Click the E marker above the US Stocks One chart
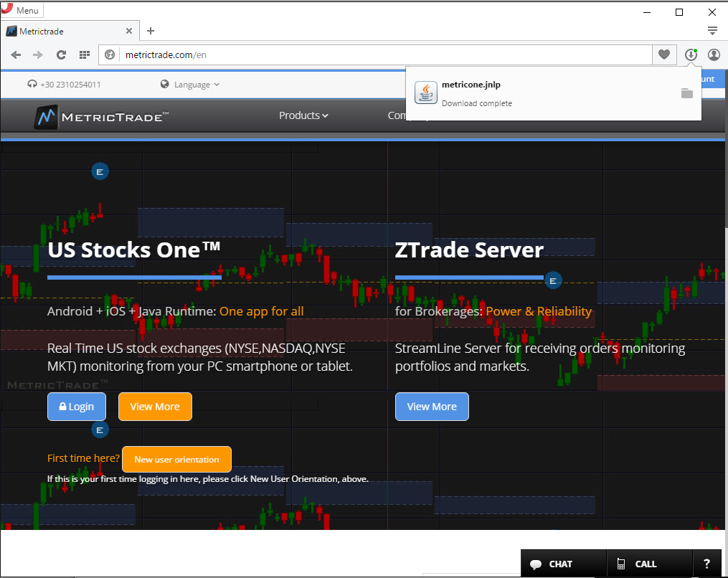Screen dimensions: 728x578 pos(100,172)
